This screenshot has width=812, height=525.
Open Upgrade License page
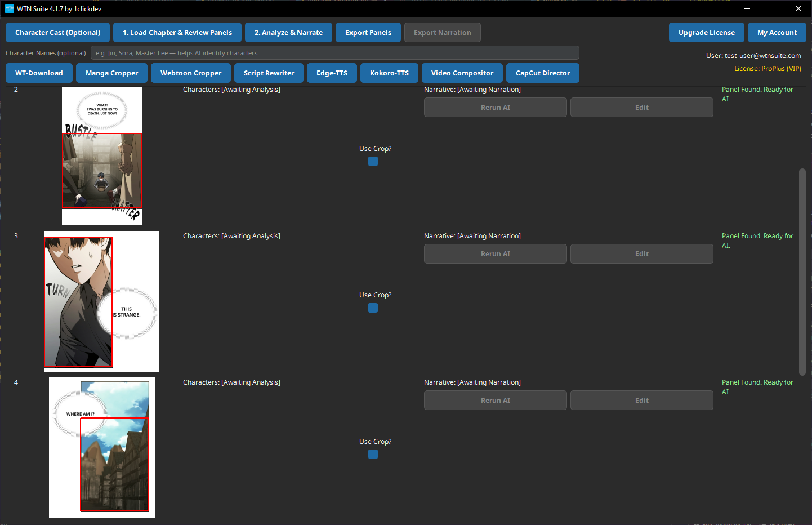point(706,32)
